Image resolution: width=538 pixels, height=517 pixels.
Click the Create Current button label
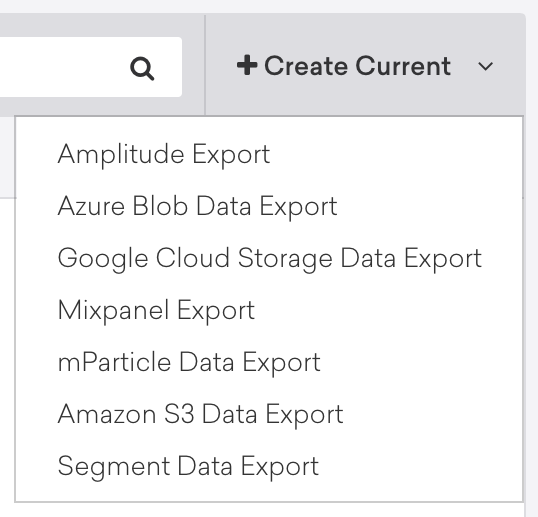pos(357,66)
